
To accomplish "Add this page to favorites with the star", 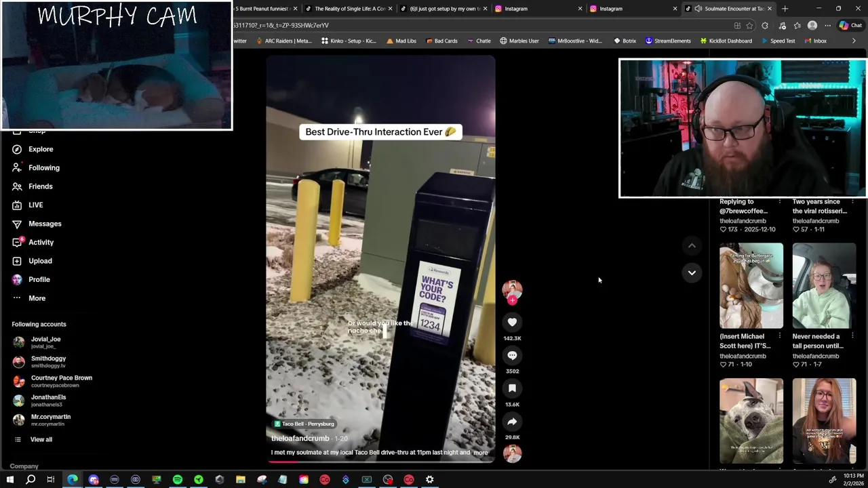I will (x=749, y=26).
